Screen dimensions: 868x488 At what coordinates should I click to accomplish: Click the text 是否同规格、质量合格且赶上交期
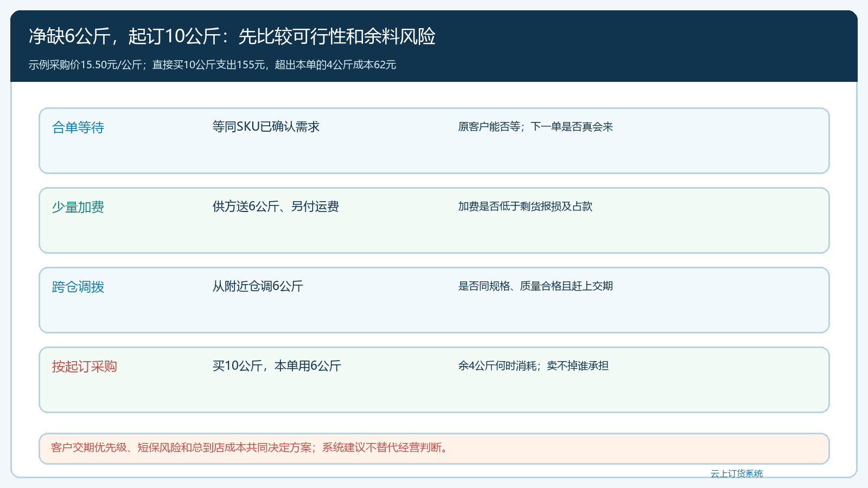[x=535, y=286]
